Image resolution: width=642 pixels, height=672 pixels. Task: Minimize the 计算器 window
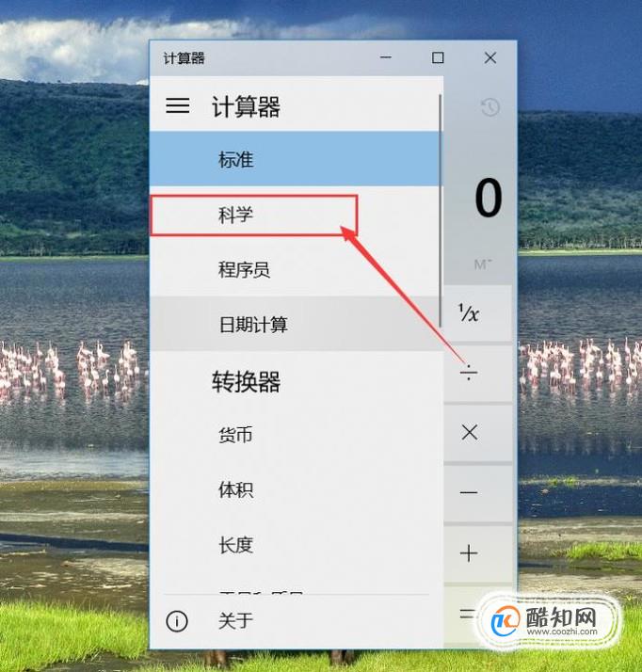pos(386,57)
